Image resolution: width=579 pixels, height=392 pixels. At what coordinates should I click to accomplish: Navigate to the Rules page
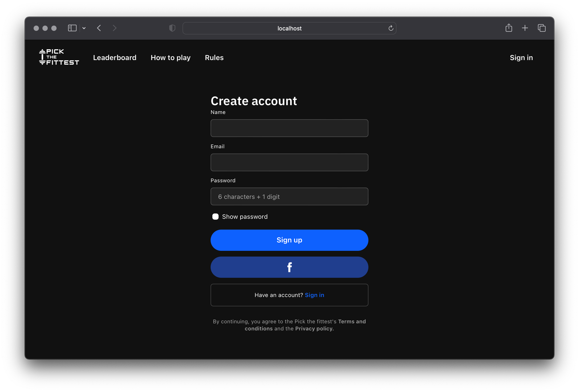click(214, 58)
